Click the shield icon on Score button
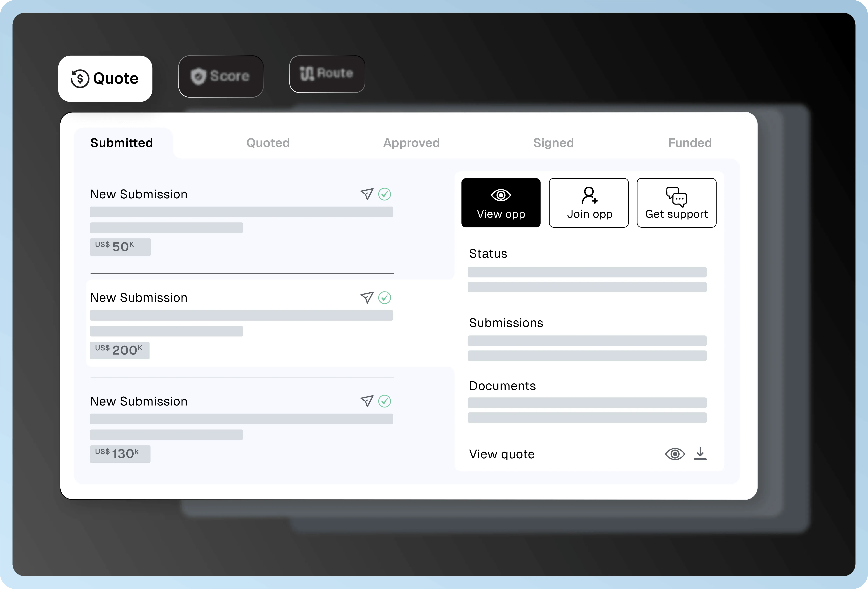Image resolution: width=868 pixels, height=589 pixels. [x=198, y=76]
